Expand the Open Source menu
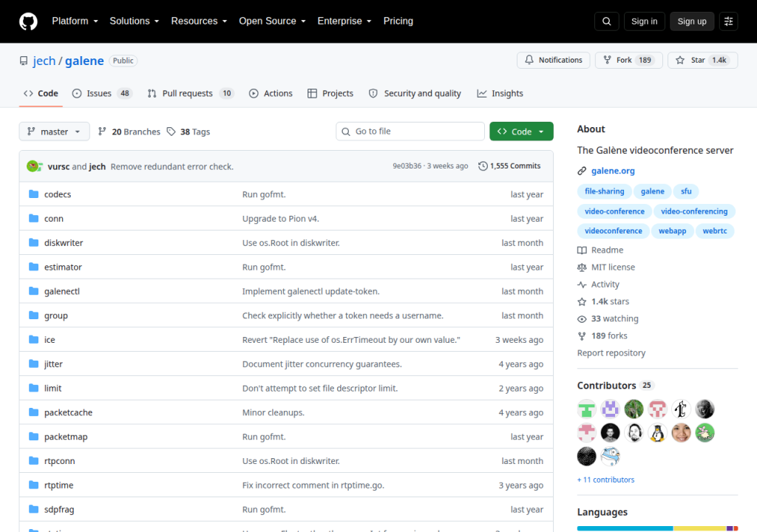Image resolution: width=757 pixels, height=532 pixels. click(x=272, y=21)
